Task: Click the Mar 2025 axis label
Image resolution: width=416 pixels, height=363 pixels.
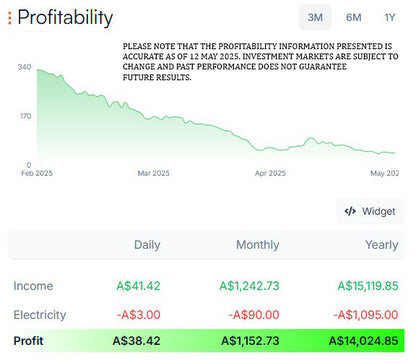Action: [154, 173]
